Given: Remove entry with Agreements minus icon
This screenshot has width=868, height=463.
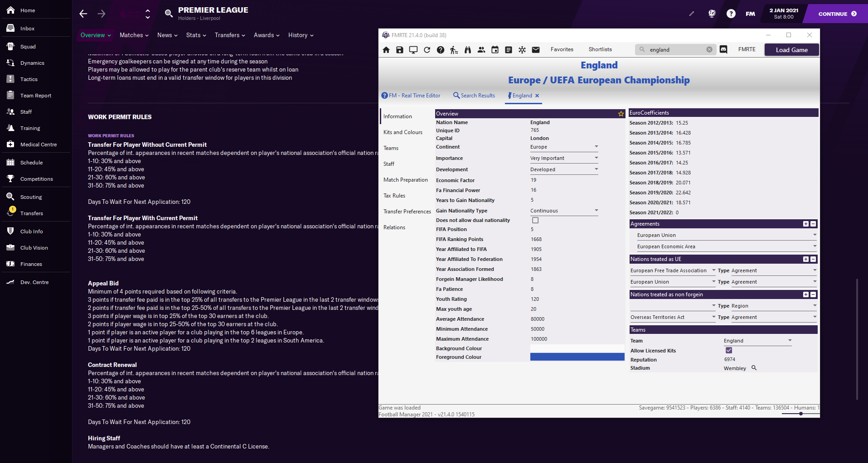Looking at the screenshot, I should [813, 224].
